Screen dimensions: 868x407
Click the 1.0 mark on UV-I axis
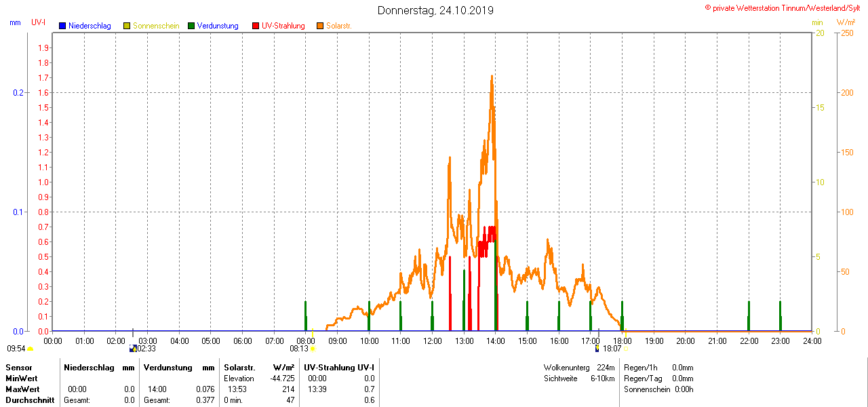coord(43,182)
